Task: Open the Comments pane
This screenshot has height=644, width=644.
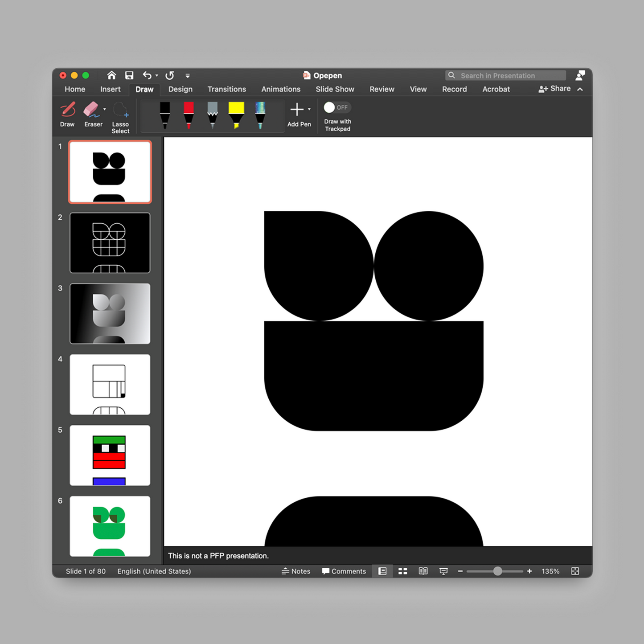Action: [x=344, y=571]
